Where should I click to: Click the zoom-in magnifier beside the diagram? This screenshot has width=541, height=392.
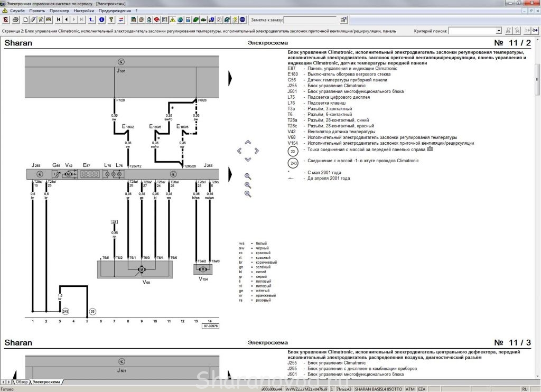pyautogui.click(x=248, y=185)
